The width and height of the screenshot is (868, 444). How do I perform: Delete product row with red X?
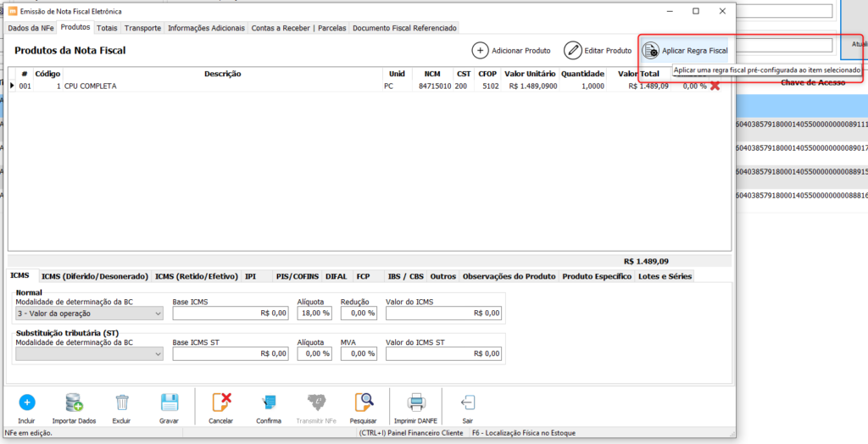pyautogui.click(x=715, y=86)
